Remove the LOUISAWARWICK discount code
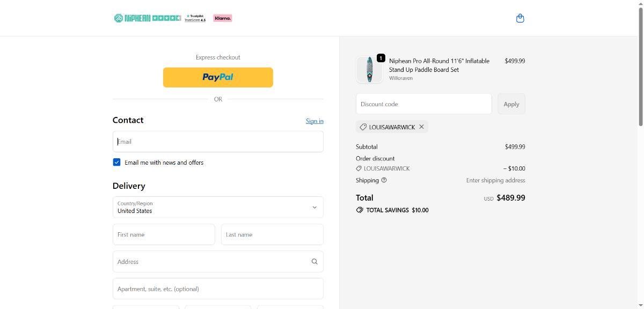Viewport: 644px width, 309px height. pos(421,127)
